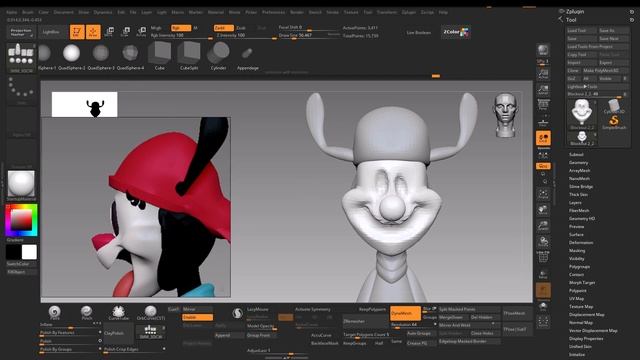640x360 pixels.
Task: Click the Append button
Action: [229, 335]
